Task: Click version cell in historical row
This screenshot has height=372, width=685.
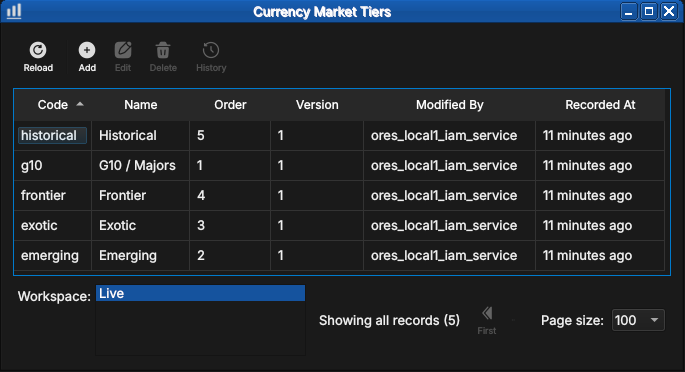Action: [317, 135]
